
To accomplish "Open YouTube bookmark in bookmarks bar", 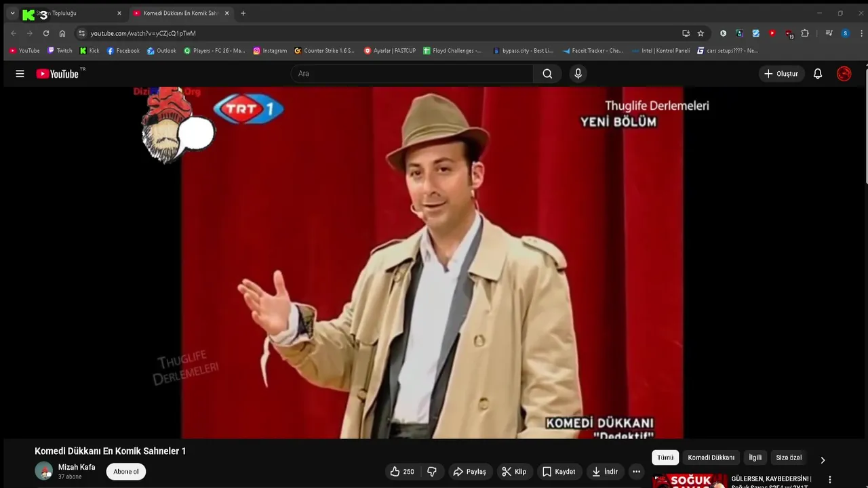I will 24,51.
